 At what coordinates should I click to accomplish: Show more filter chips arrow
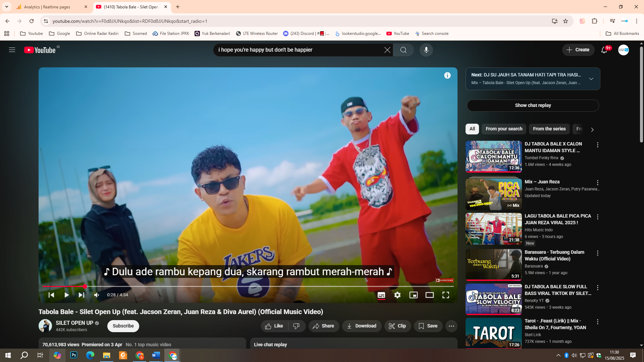(592, 129)
